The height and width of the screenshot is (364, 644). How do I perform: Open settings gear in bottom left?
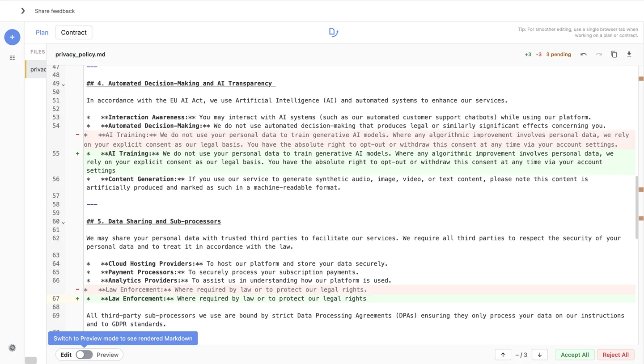coord(12,347)
